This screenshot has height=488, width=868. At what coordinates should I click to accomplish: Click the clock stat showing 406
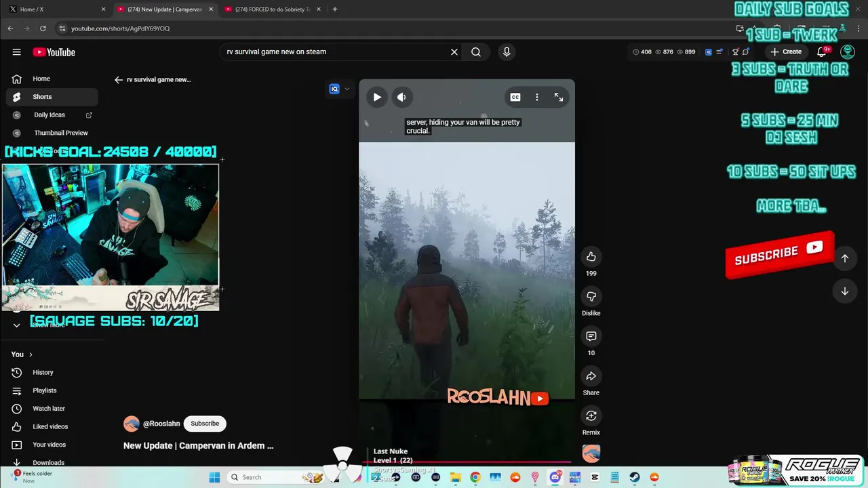click(x=642, y=52)
